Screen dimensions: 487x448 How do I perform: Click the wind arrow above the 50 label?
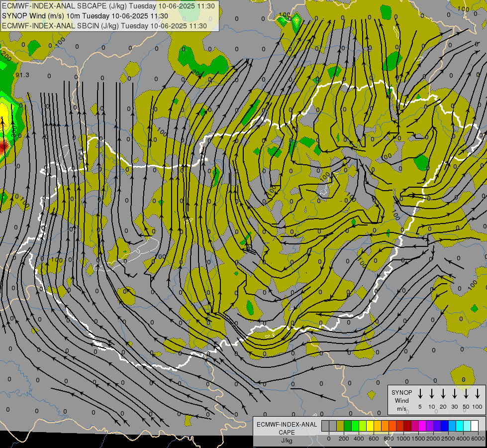pos(466,393)
